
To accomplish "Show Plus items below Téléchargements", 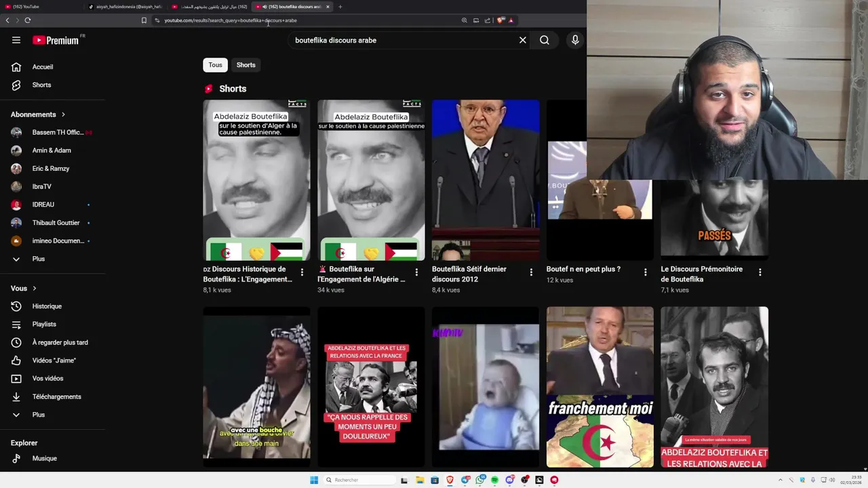I will click(39, 415).
